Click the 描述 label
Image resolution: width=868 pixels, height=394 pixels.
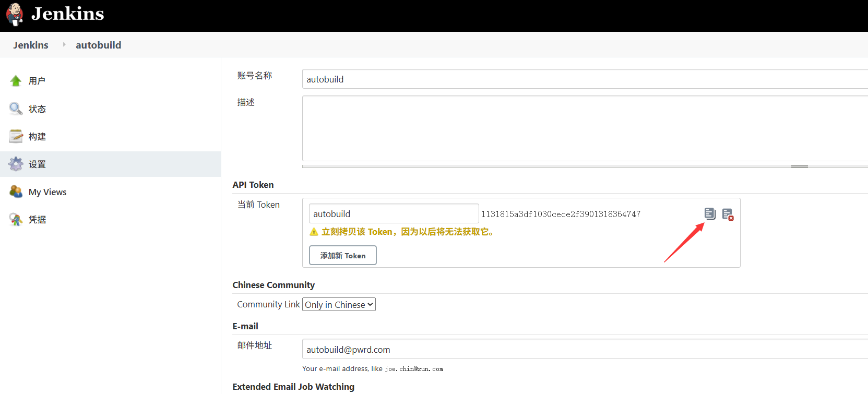coord(246,102)
